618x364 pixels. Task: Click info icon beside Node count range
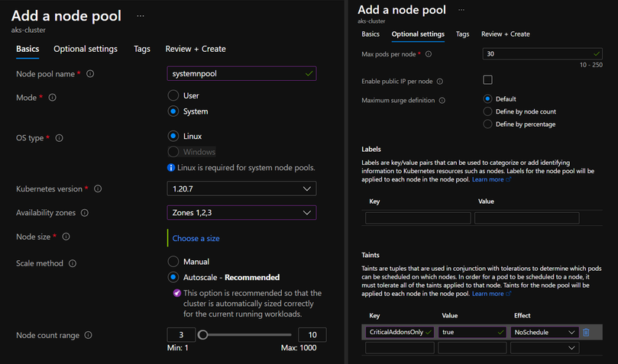pyautogui.click(x=89, y=335)
